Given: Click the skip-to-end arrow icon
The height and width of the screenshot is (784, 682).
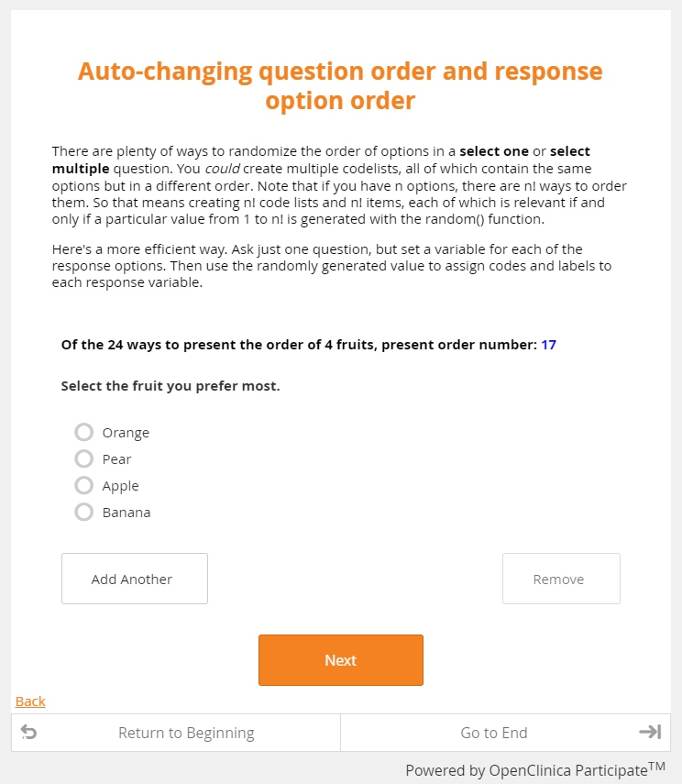Looking at the screenshot, I should point(650,732).
